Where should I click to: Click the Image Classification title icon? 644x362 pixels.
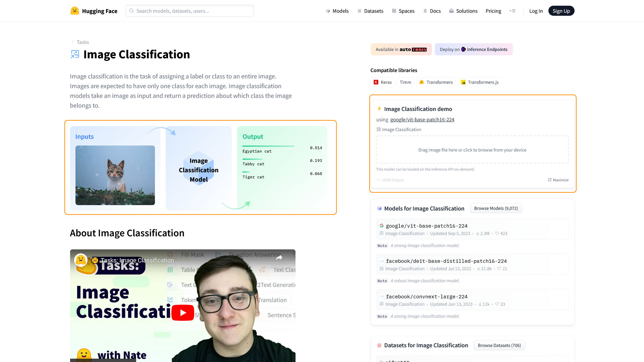coord(75,54)
